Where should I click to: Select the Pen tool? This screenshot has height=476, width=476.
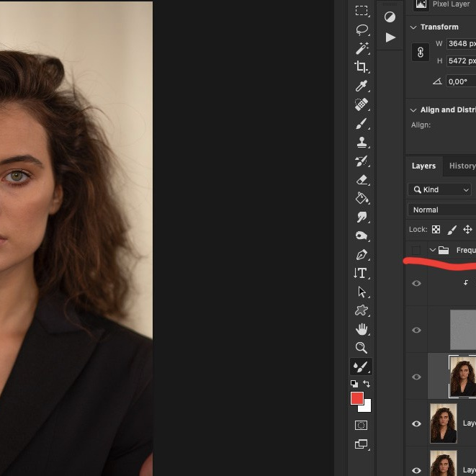[x=362, y=255]
